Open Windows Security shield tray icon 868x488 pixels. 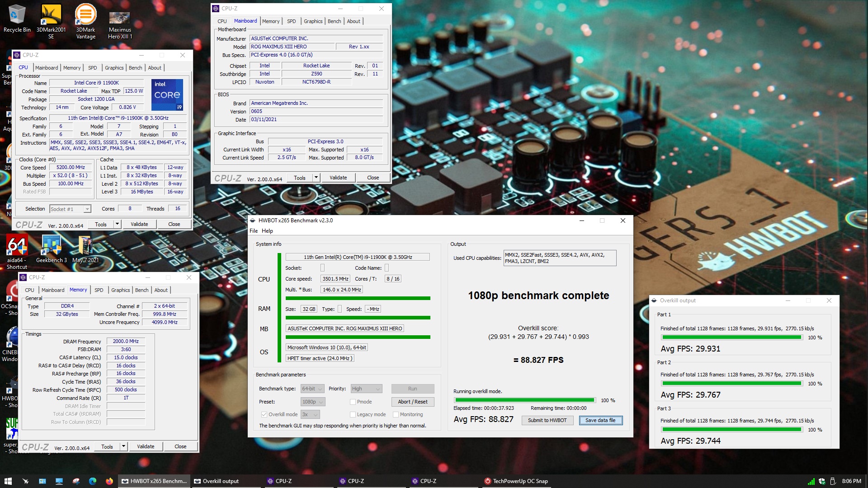[x=822, y=481]
